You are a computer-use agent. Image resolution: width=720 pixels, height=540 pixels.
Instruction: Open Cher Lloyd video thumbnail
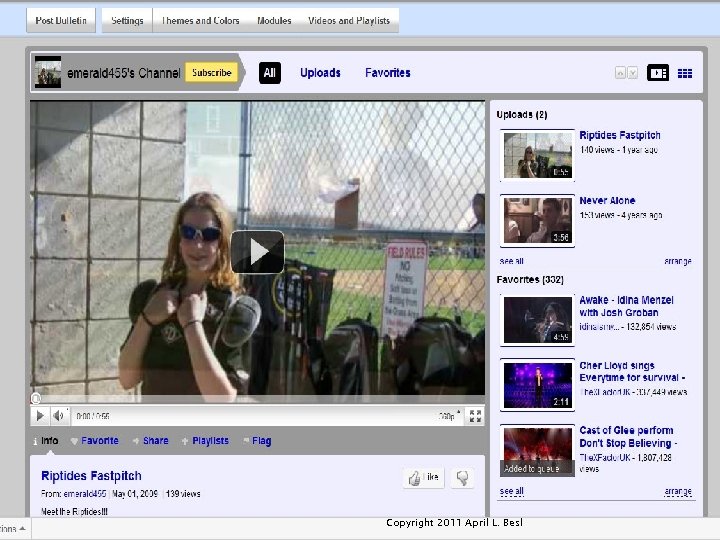537,385
